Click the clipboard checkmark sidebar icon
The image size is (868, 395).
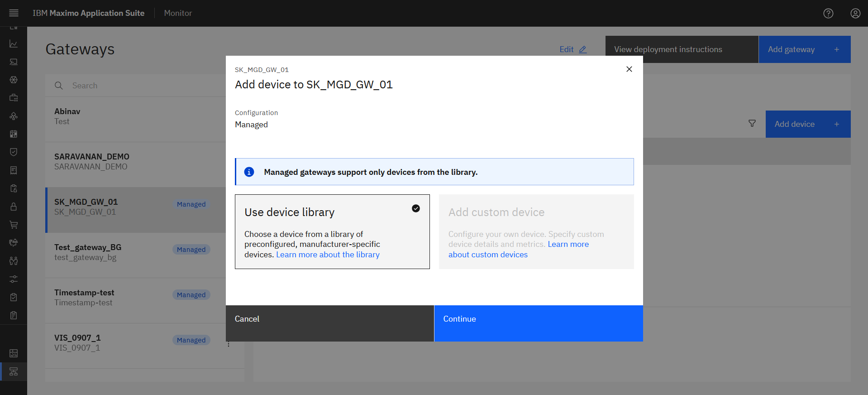tap(14, 297)
